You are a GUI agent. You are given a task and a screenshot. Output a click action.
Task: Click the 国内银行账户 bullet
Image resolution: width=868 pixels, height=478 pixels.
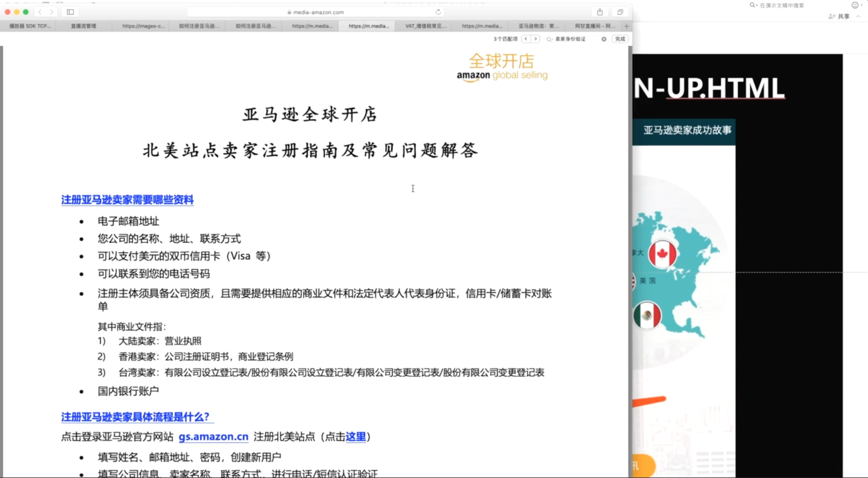point(128,391)
